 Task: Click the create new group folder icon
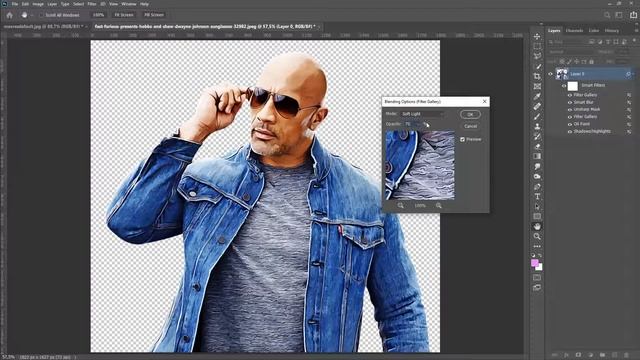(602, 355)
